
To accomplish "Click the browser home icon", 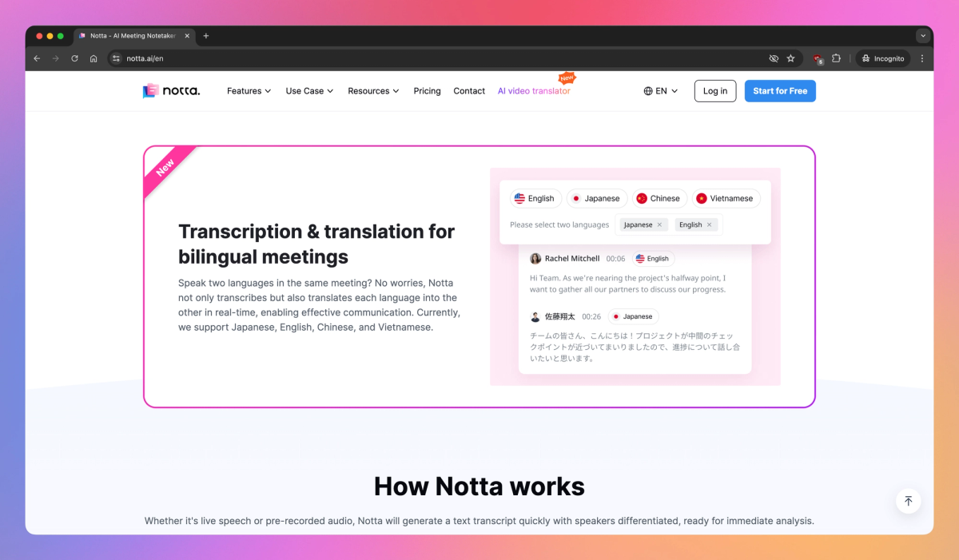I will 94,58.
